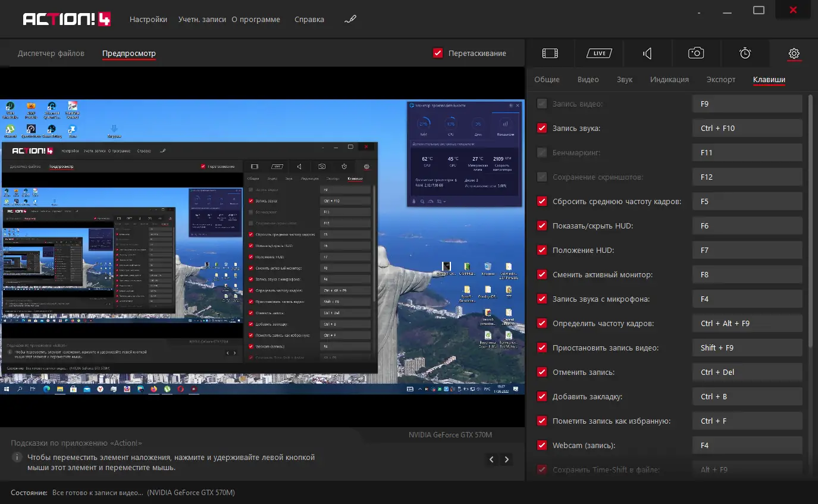Screen dimensions: 818x504
Task: Switch to the Видео settings tab
Action: [x=588, y=80]
